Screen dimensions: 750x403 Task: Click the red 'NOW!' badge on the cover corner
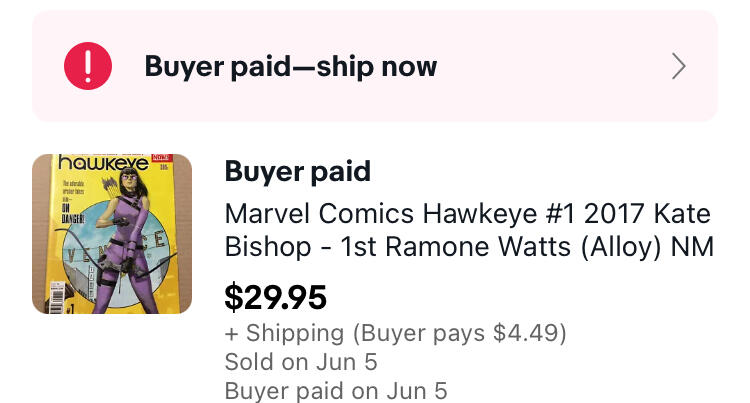click(x=161, y=158)
